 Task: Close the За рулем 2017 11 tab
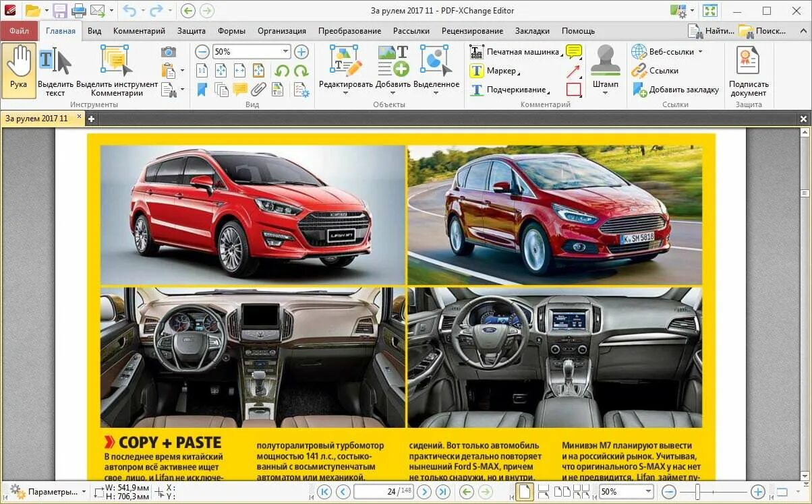pyautogui.click(x=78, y=117)
